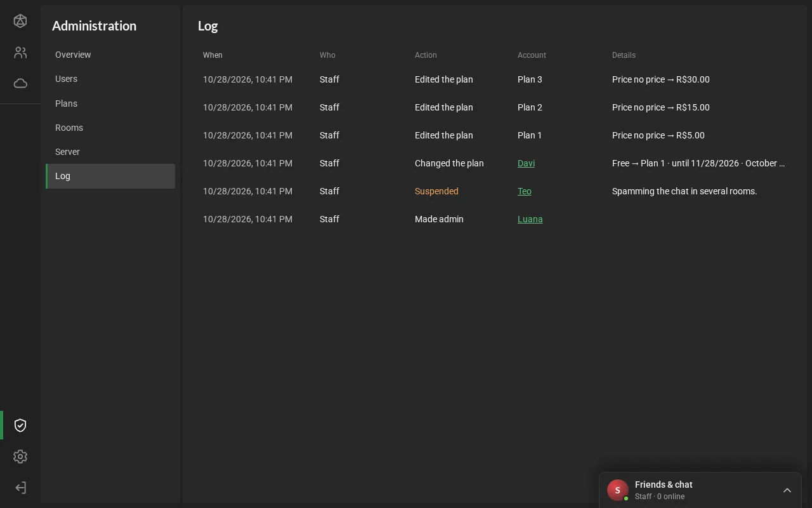Open the home logo icon in sidebar

[x=20, y=21]
